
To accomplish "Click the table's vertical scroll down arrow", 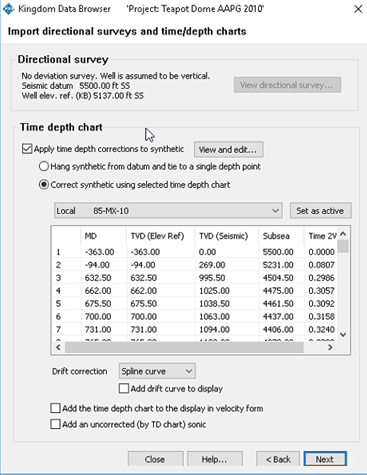I will (343, 334).
